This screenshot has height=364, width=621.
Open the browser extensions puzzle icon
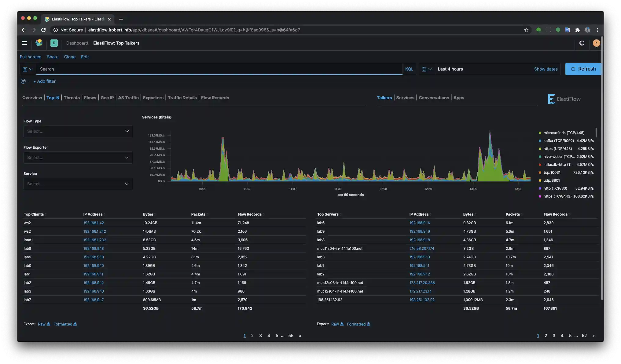click(577, 30)
